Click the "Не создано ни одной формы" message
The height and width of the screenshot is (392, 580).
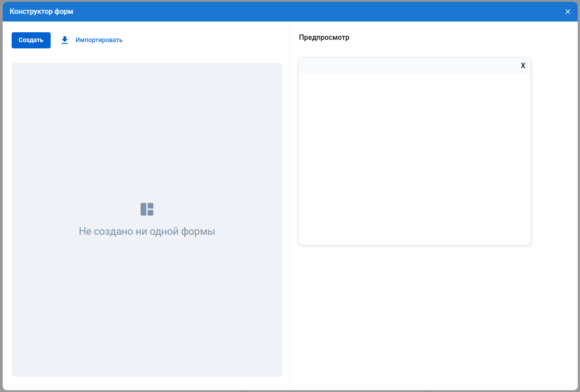coord(147,231)
